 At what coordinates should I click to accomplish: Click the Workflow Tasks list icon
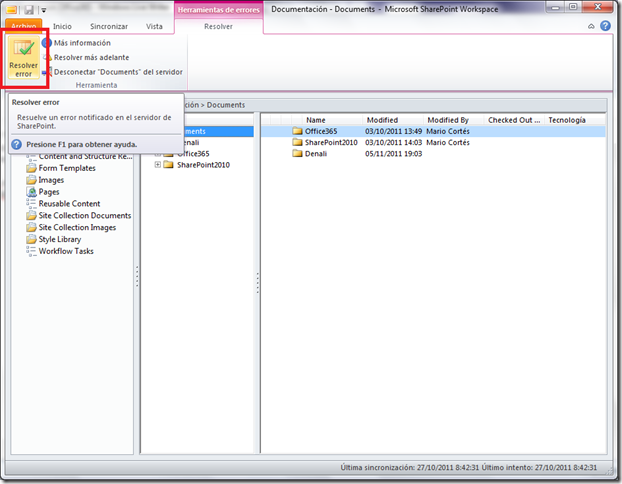click(31, 252)
